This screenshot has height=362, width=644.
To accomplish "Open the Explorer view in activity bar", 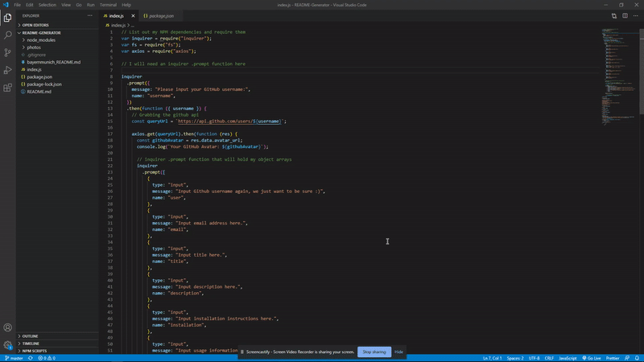I will click(x=8, y=18).
